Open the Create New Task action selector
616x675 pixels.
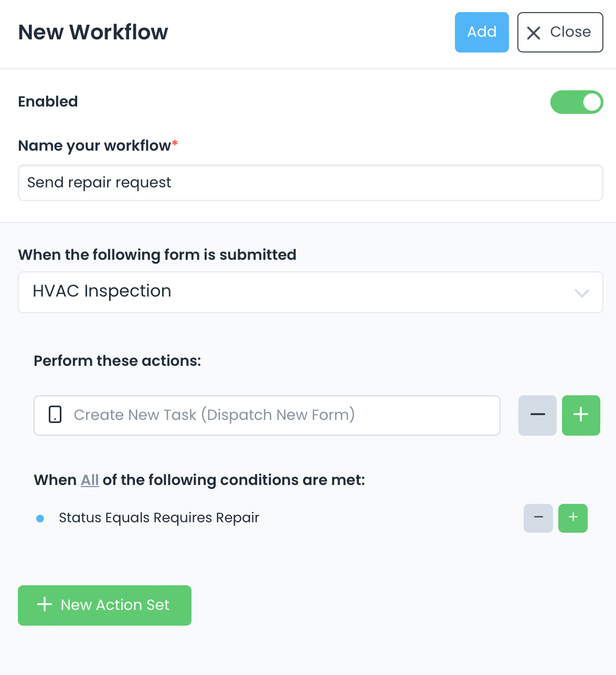[x=267, y=415]
